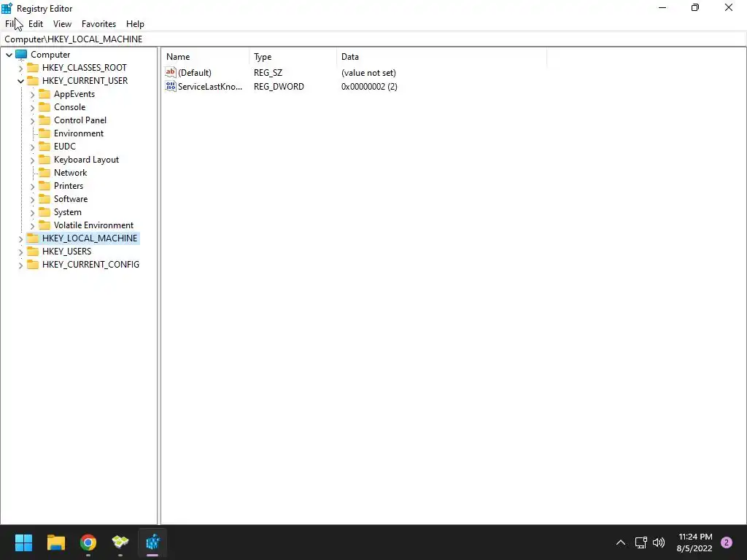The height and width of the screenshot is (560, 747).
Task: Click the Console folder icon
Action: click(x=44, y=106)
